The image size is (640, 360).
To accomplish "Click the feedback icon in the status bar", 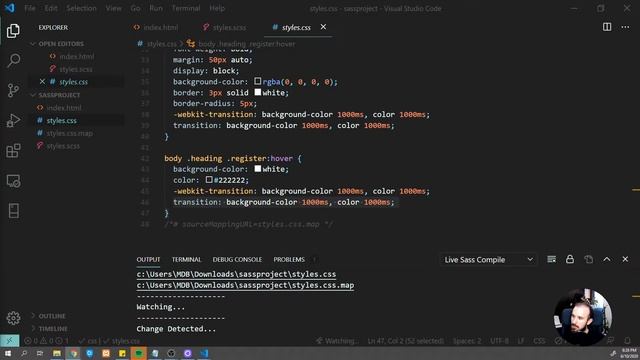I will tap(611, 340).
